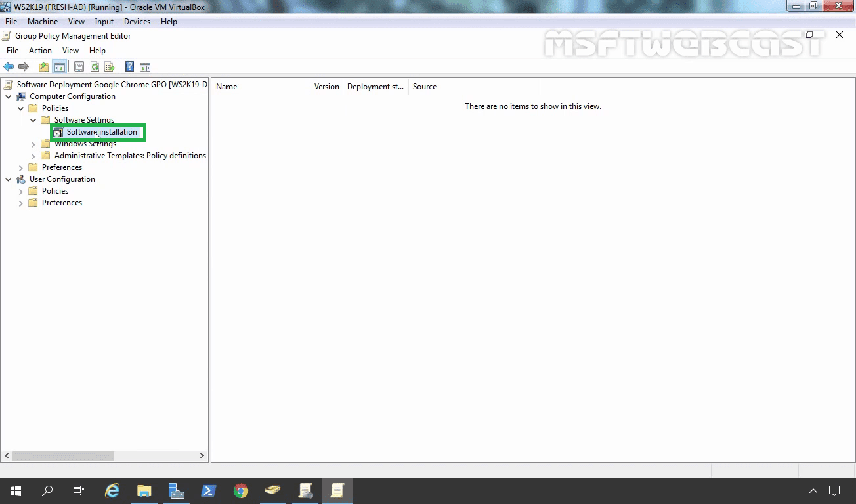
Task: Click the Windows Start button
Action: (16, 491)
